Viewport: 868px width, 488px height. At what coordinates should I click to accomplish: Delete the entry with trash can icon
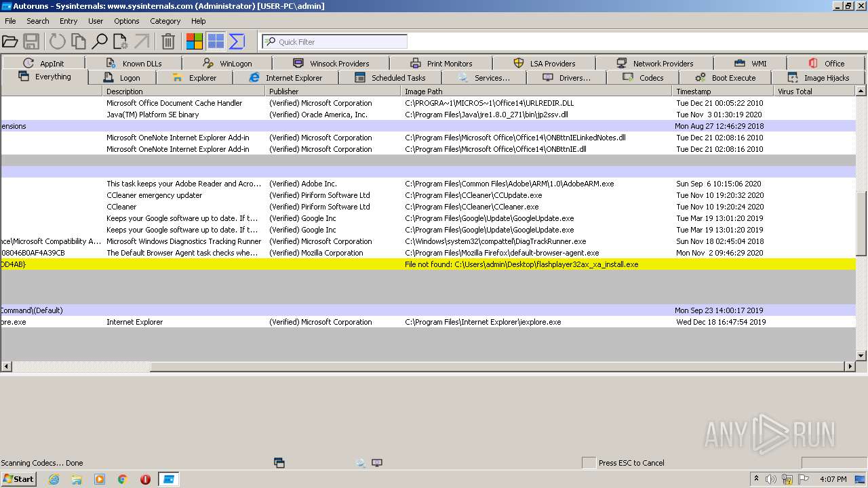tap(168, 41)
